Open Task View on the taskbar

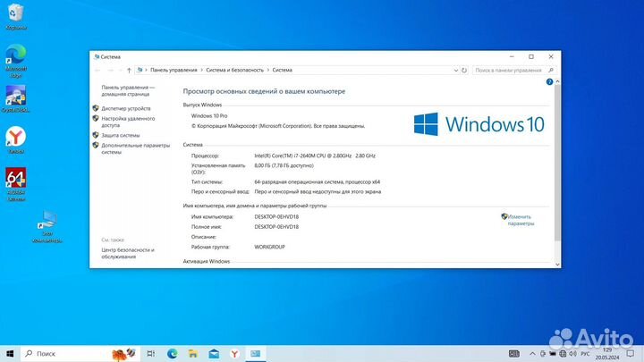tap(151, 353)
